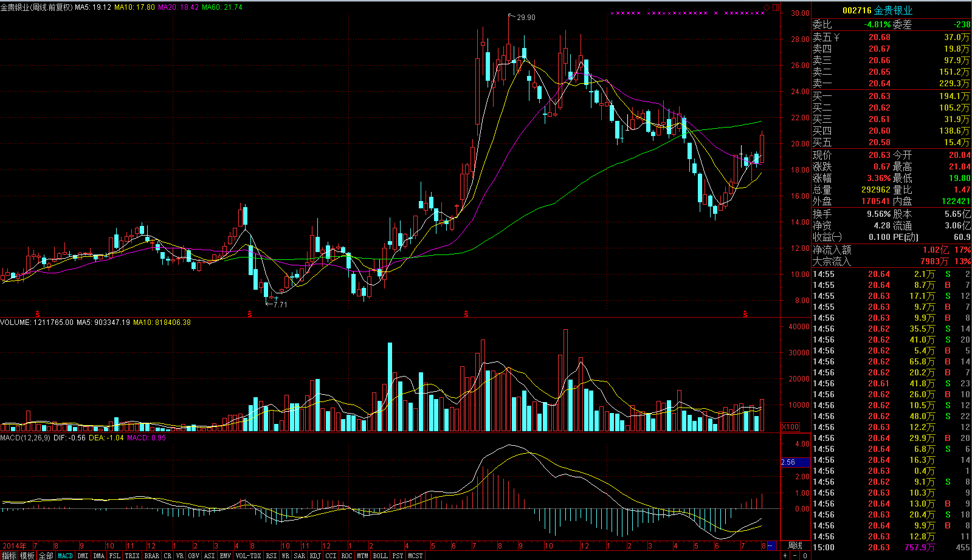Screen dimensions: 972x560
Task: Click the 29.90 high price annotation
Action: tap(526, 18)
